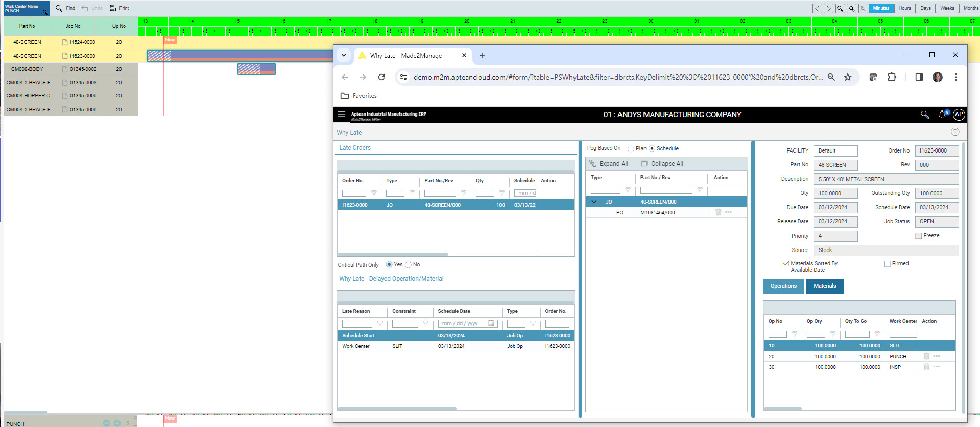Click Print in the scheduler toolbar

click(x=119, y=8)
